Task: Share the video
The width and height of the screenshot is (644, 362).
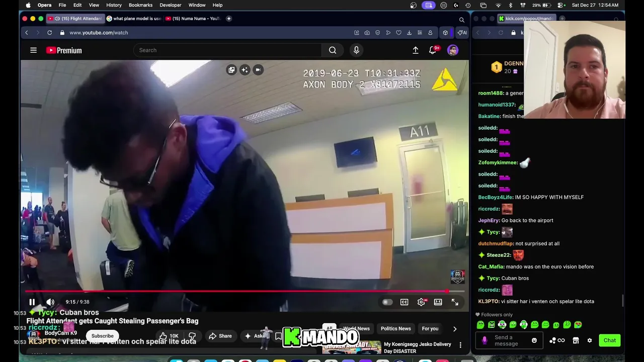Action: point(220,336)
